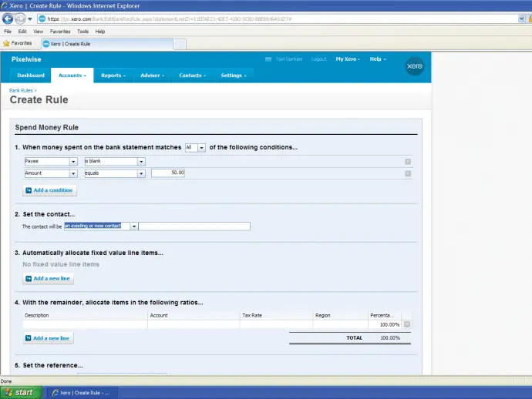Click the Tom Gorham user name
This screenshot has height=399, width=532.
(x=288, y=59)
